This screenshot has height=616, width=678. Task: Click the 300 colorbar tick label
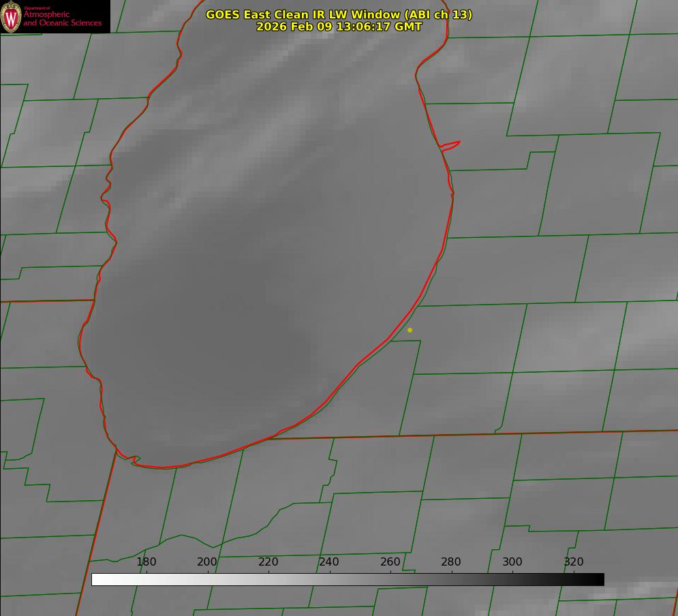(512, 561)
